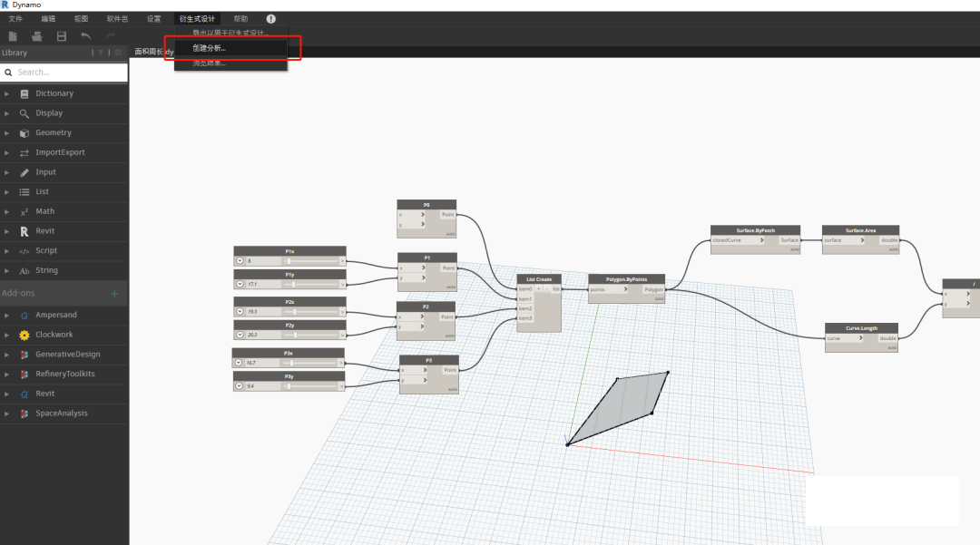The image size is (980, 545).
Task: Click the P3x slider track
Action: pyautogui.click(x=309, y=363)
